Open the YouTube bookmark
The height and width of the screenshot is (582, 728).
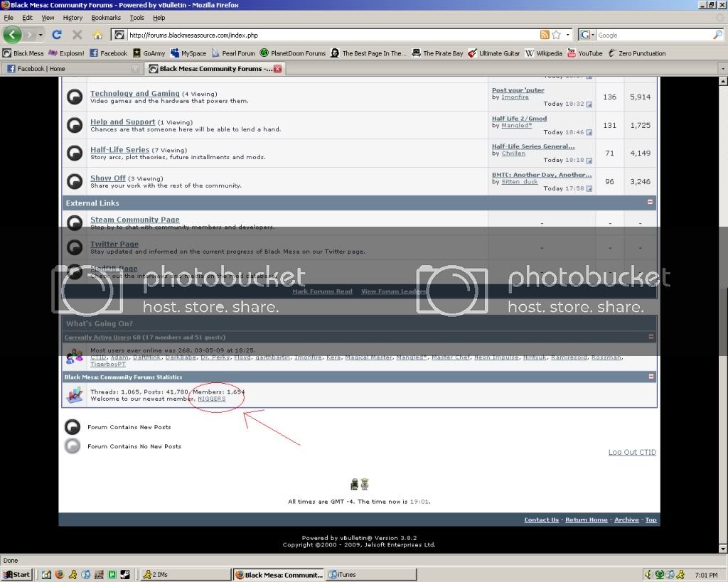[x=585, y=53]
